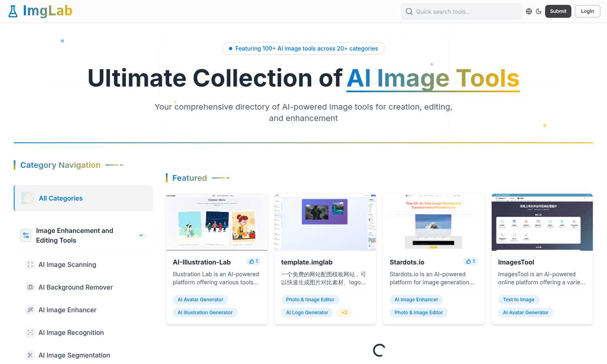This screenshot has height=364, width=607.
Task: Click the All Categories home icon
Action: [x=28, y=198]
